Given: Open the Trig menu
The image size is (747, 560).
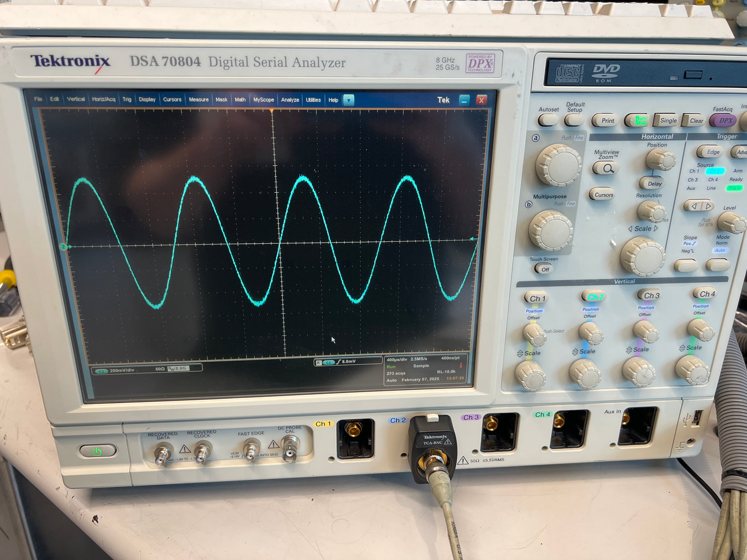Looking at the screenshot, I should (x=127, y=99).
